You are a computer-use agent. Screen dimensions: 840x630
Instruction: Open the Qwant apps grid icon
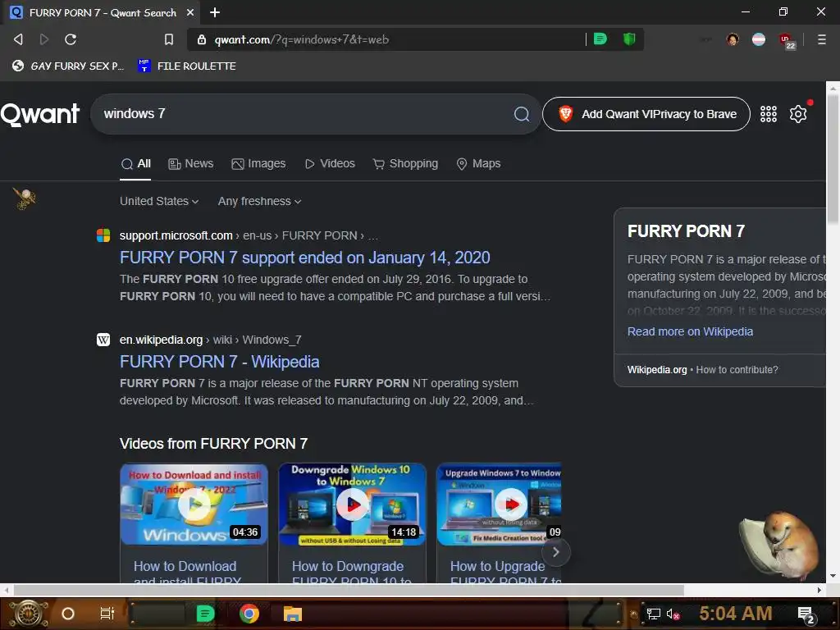point(768,113)
